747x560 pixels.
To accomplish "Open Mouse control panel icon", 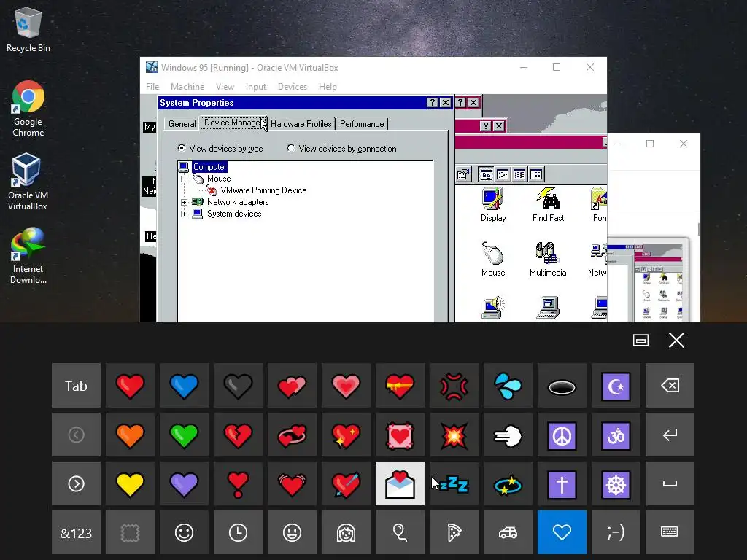I will tap(493, 259).
